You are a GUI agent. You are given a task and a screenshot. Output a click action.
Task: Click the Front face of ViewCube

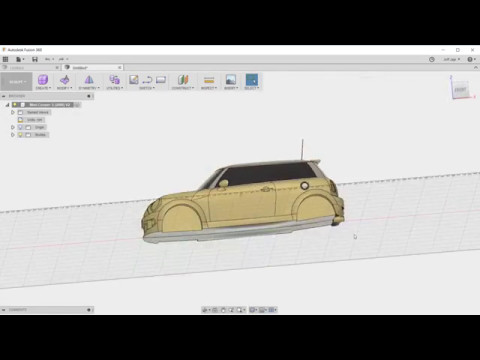461,90
